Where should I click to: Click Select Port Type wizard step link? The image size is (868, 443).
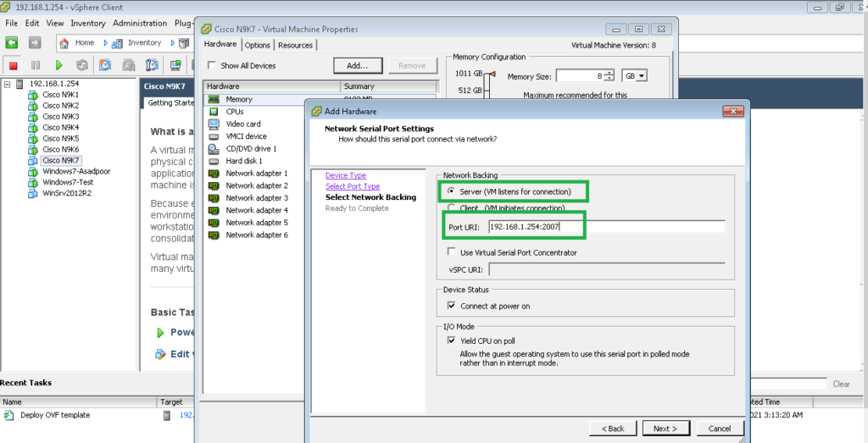click(x=353, y=186)
